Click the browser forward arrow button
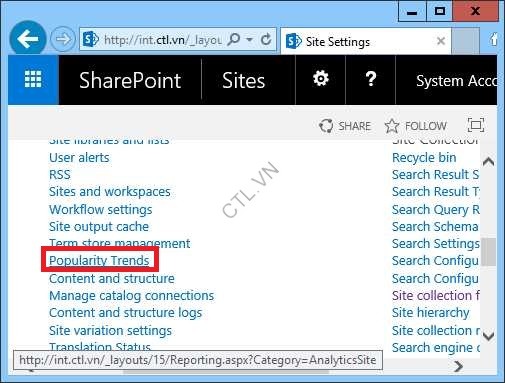This screenshot has height=383, width=505. [63, 39]
